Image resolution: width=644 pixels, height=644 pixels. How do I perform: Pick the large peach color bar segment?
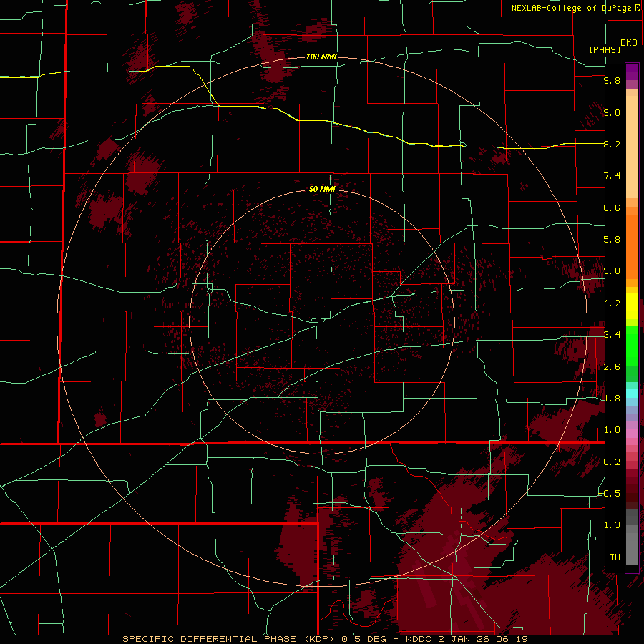pos(632,147)
